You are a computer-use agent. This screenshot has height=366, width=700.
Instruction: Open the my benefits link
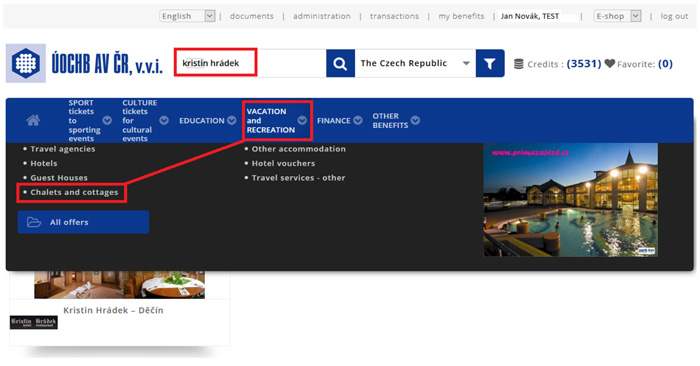pos(461,16)
